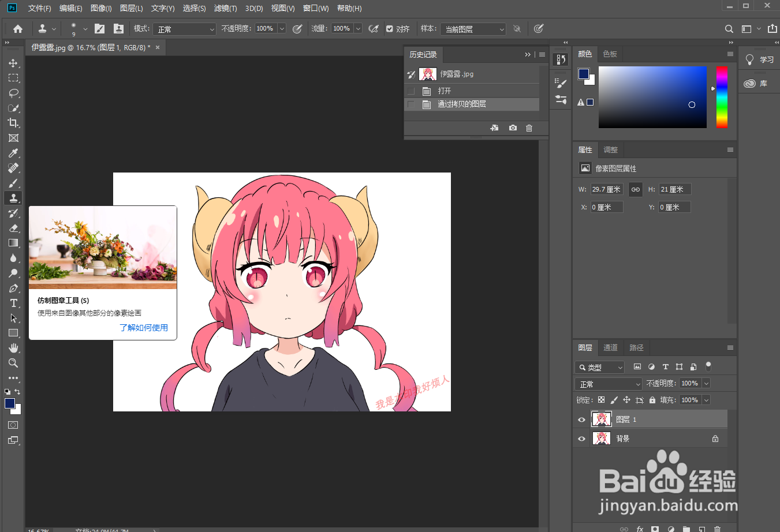Click the hue slider bar
Viewport: 780px width, 532px height.
[x=722, y=97]
